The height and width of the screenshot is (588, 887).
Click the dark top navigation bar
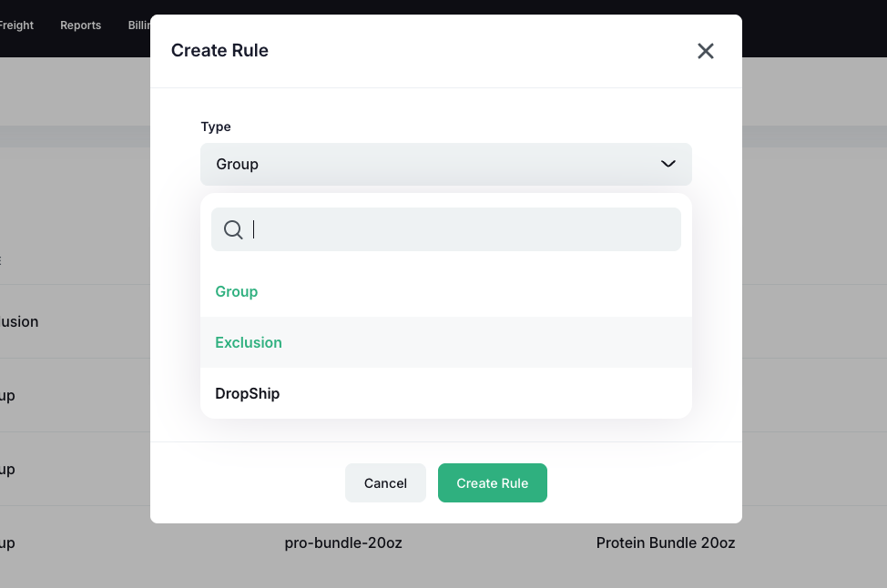tap(811, 27)
